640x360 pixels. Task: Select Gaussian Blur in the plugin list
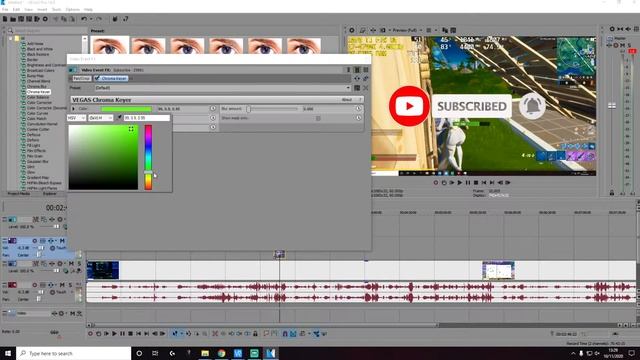pyautogui.click(x=38, y=161)
